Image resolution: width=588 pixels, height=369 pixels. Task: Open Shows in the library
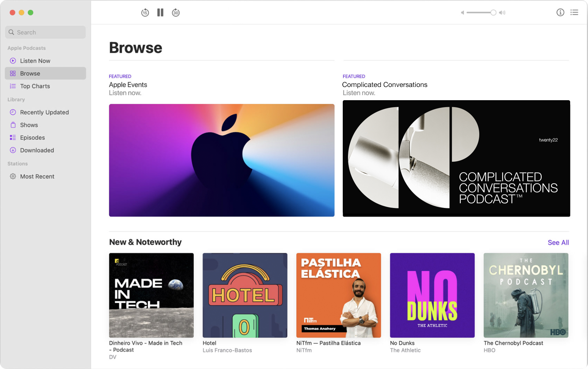point(45,125)
